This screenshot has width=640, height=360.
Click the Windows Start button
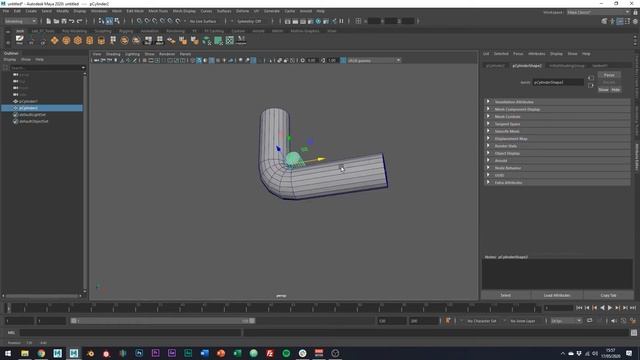(8, 353)
